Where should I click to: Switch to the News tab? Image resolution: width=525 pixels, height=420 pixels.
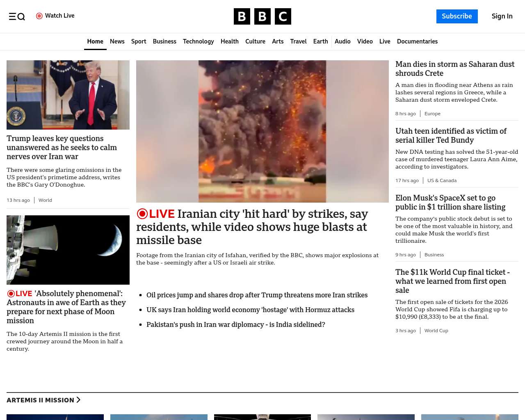(117, 41)
